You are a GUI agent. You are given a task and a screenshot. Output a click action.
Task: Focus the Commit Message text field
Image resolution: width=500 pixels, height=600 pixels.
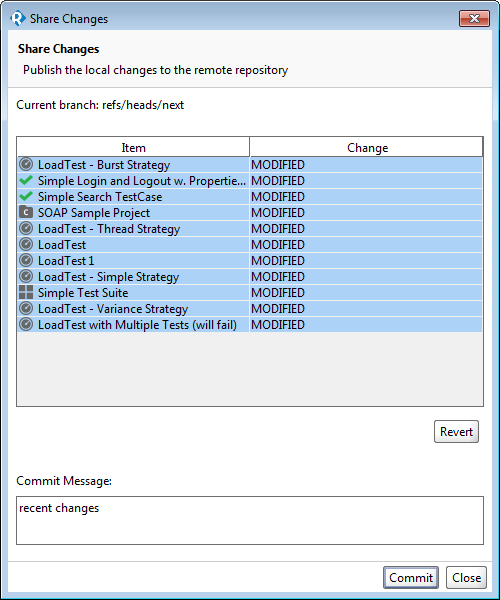tap(250, 520)
